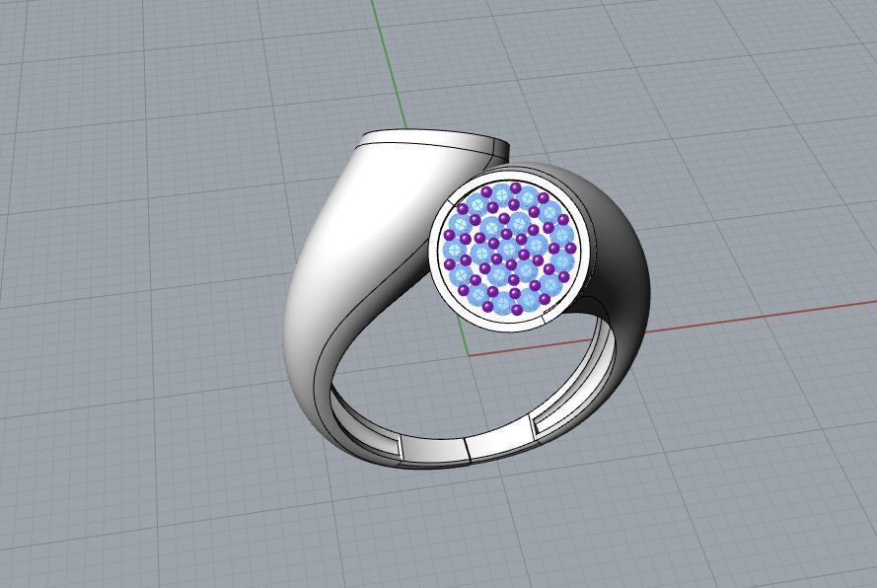Image resolution: width=877 pixels, height=588 pixels.
Task: Pick the topmost purple prong bead
Action: tap(515, 187)
